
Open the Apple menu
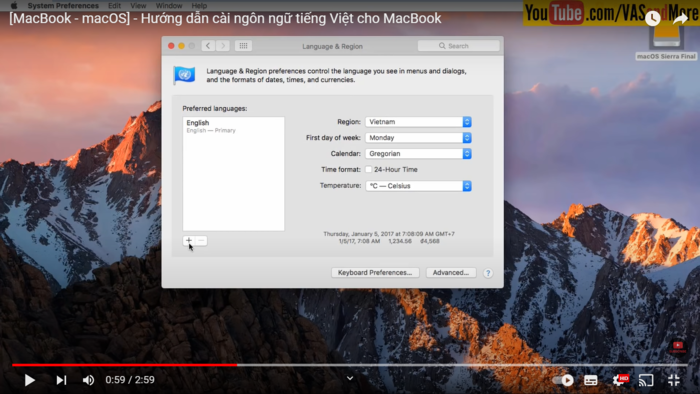tap(14, 5)
